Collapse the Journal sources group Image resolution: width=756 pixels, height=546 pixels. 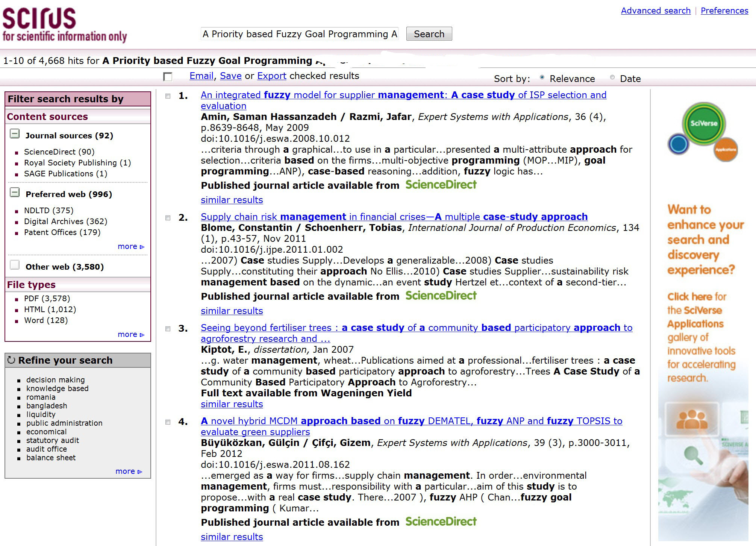[x=15, y=134]
